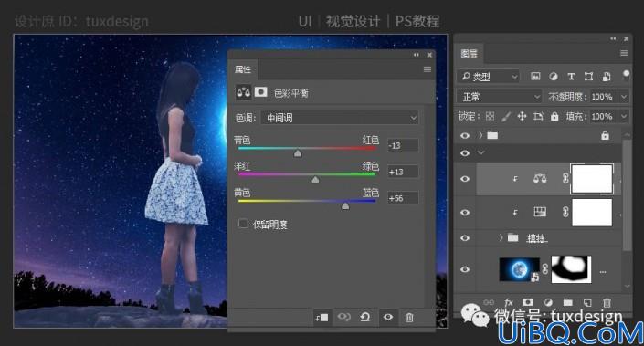644x346 pixels.
Task: Click the magenta-green value field +13
Action: tap(403, 172)
